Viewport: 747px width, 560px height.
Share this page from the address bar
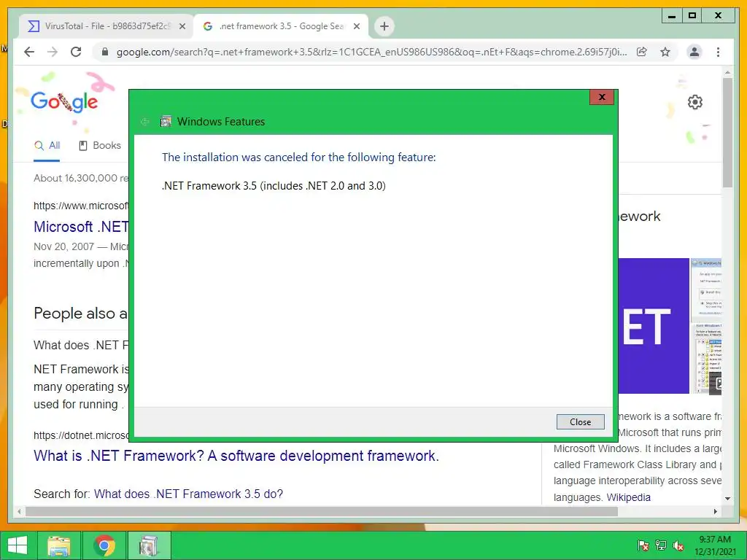(x=642, y=52)
